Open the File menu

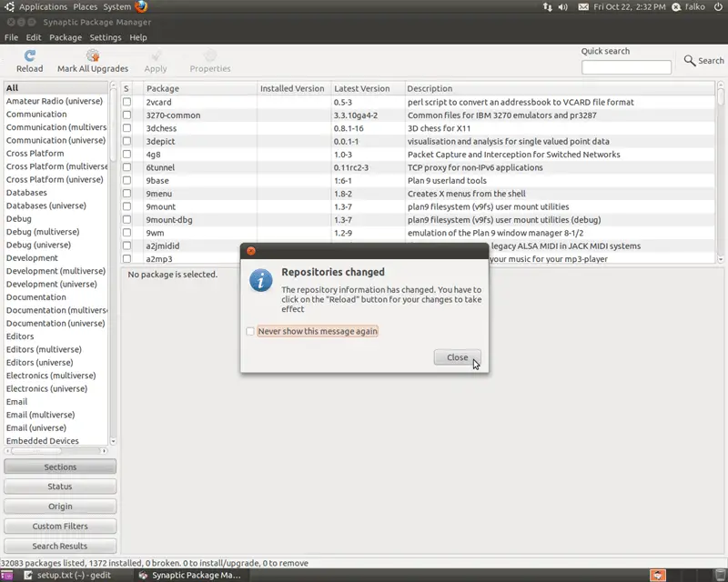(x=11, y=37)
